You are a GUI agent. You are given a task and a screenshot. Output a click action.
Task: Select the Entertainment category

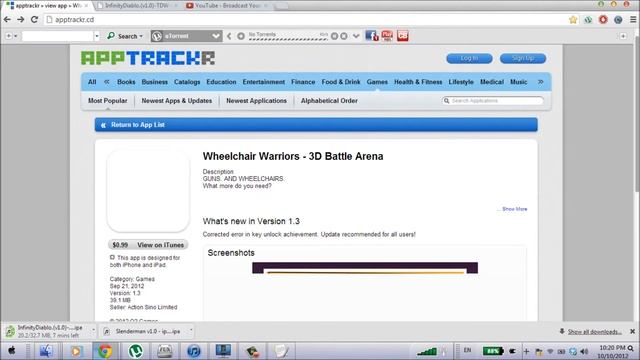264,82
